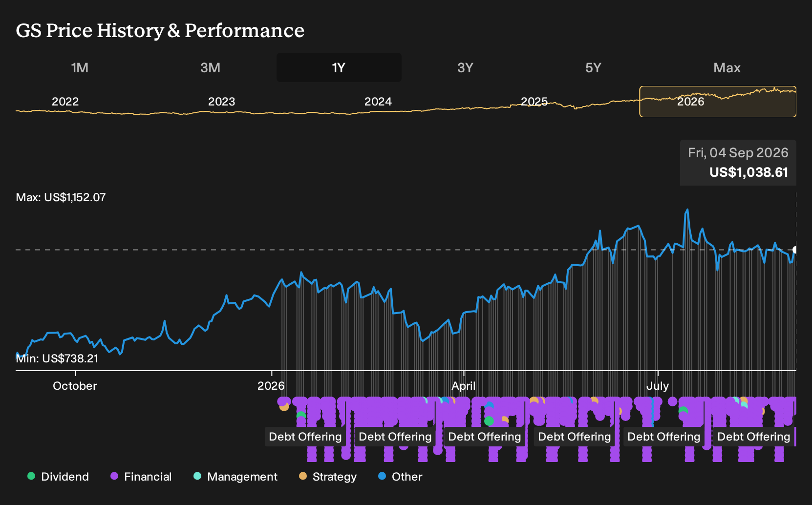The image size is (812, 505).
Task: Click the highlighted 2026 range selector window
Action: (x=718, y=102)
